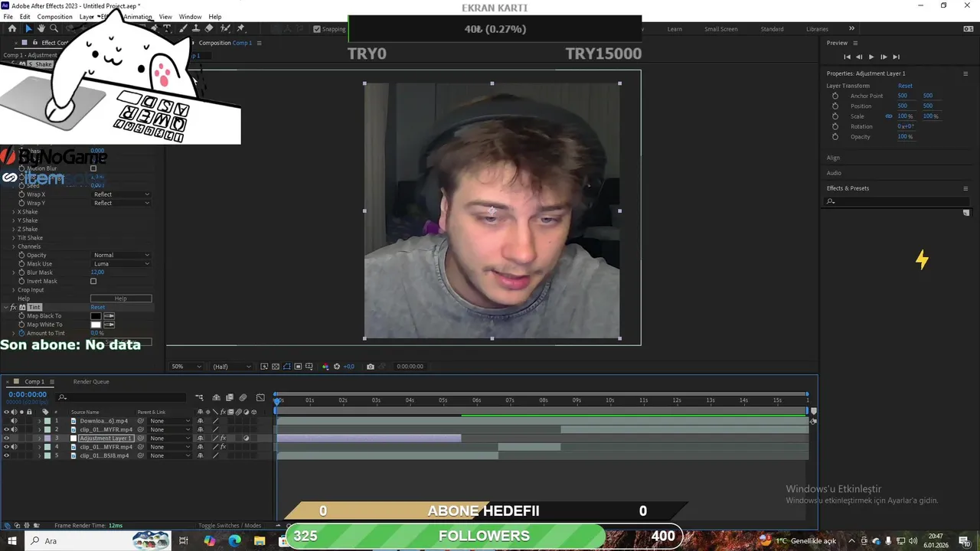Screen dimensions: 980x551
Task: Click the Scale constrain proportions link icon
Action: click(889, 116)
